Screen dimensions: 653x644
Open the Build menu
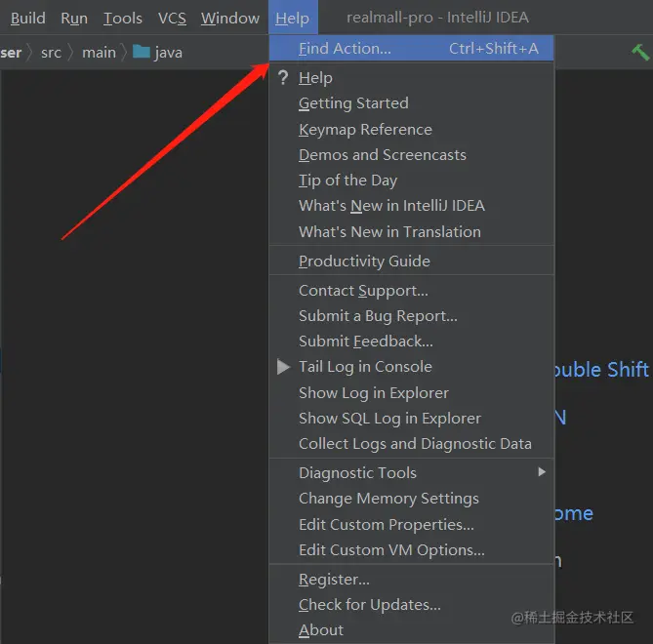click(28, 18)
